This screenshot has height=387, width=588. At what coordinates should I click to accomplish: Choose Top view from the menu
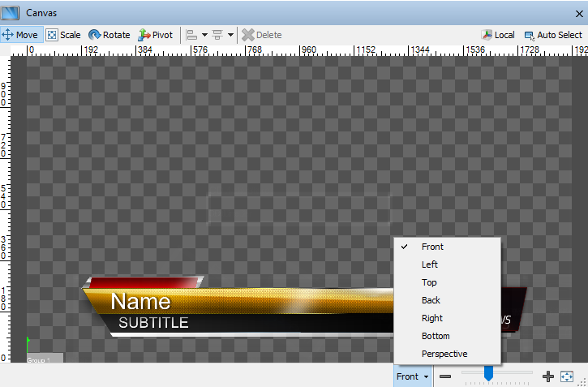429,282
